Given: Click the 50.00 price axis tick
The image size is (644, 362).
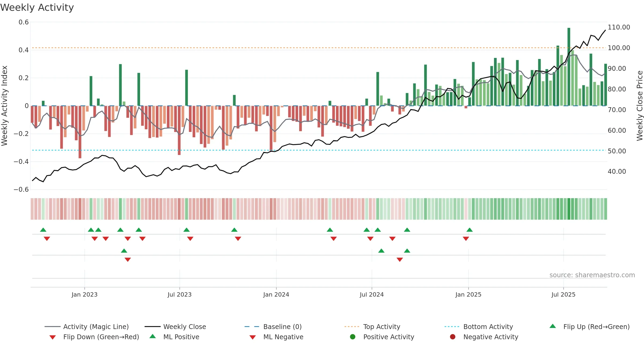Looking at the screenshot, I should pos(617,151).
